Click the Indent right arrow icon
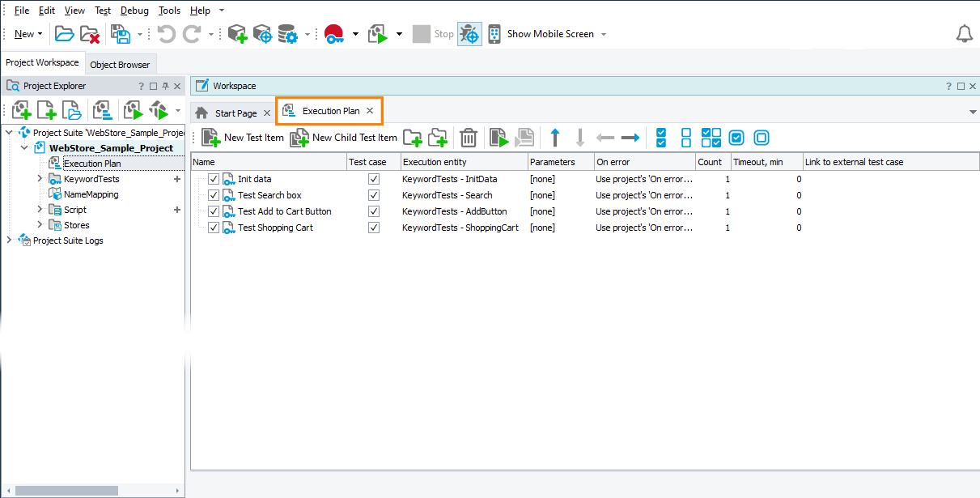 tap(630, 138)
